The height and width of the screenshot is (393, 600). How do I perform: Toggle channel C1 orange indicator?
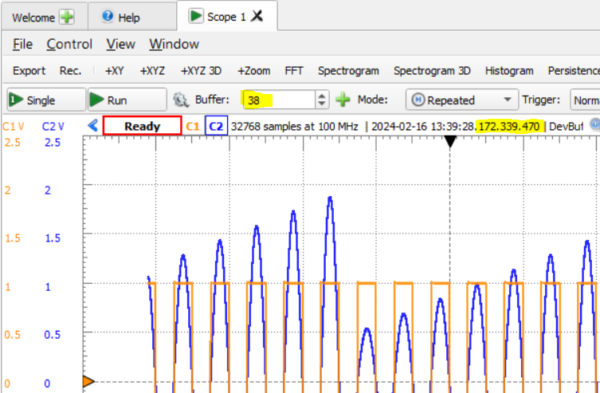(192, 126)
